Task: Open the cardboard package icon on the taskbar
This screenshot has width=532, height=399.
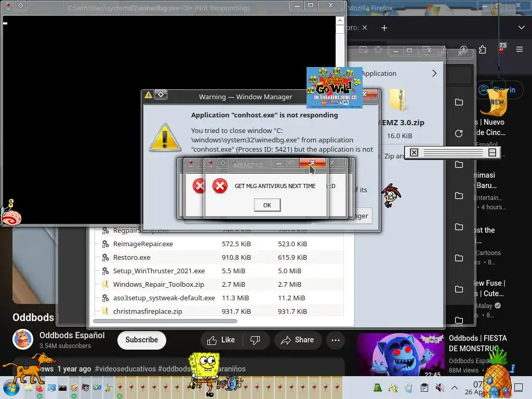Action: [x=74, y=388]
